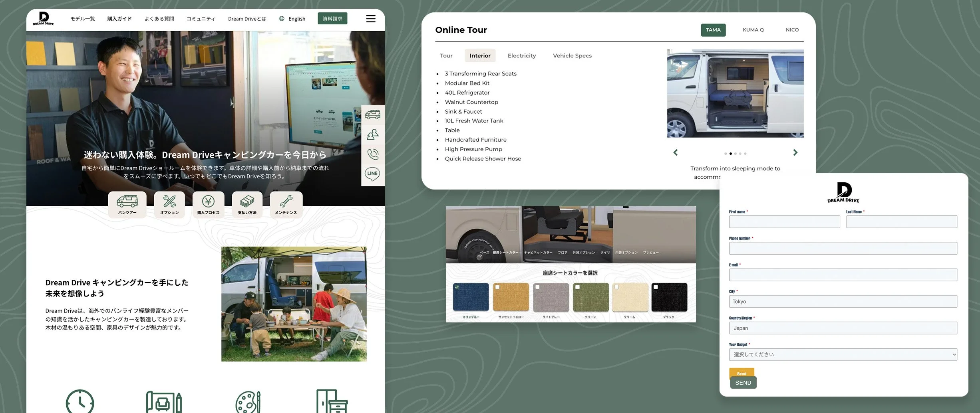980x413 pixels.
Task: Open the LINE chat icon in the side bar
Action: [x=372, y=174]
